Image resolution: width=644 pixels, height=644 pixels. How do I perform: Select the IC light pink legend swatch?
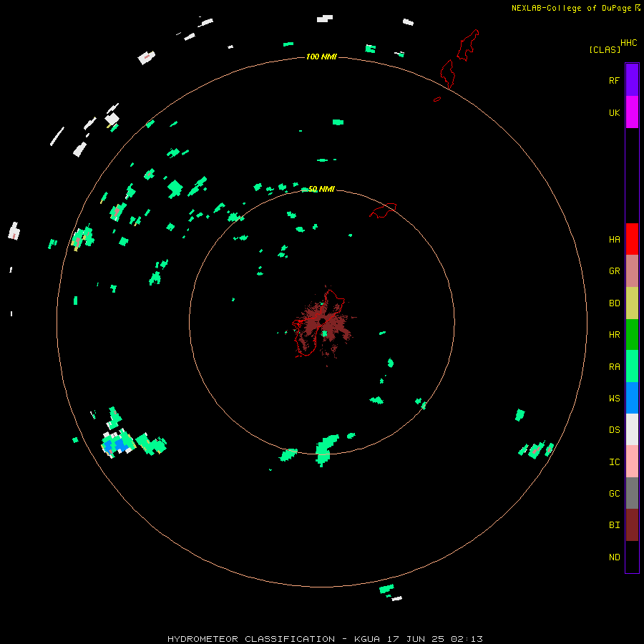coord(632,462)
